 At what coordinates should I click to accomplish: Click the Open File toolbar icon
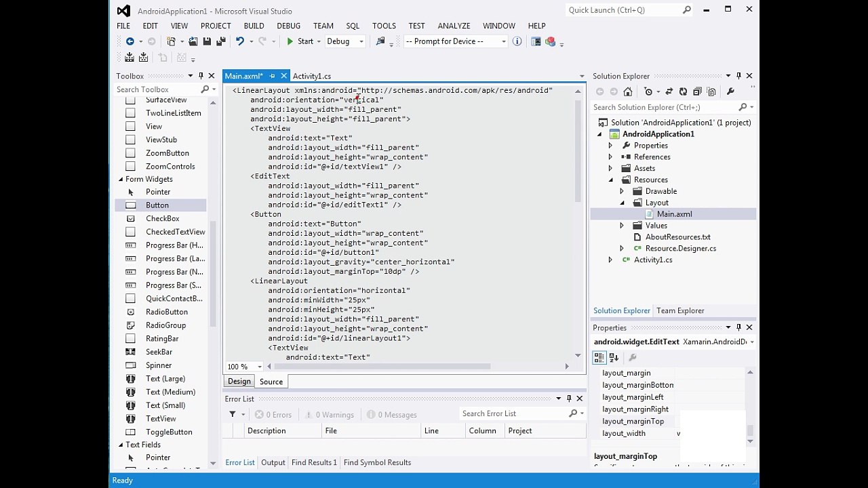click(193, 41)
